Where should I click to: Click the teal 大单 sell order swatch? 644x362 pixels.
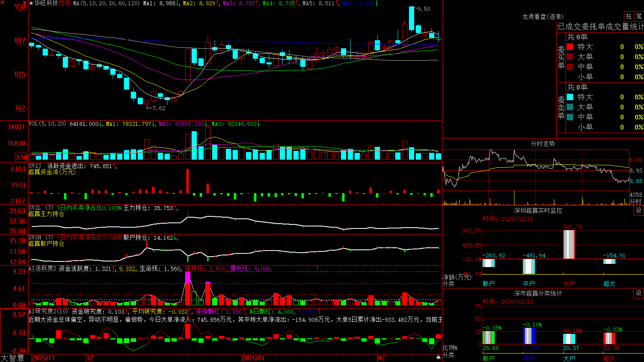tap(570, 107)
